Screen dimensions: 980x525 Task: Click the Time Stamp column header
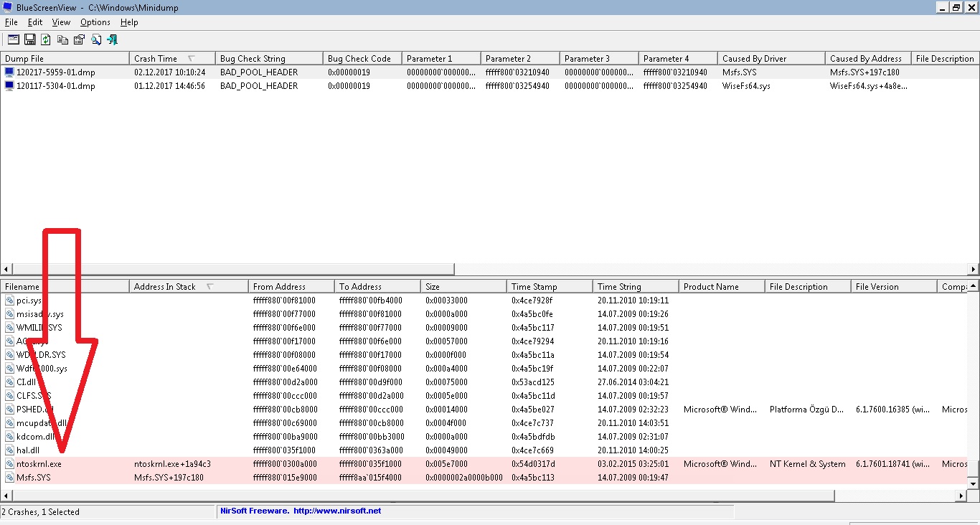(550, 287)
